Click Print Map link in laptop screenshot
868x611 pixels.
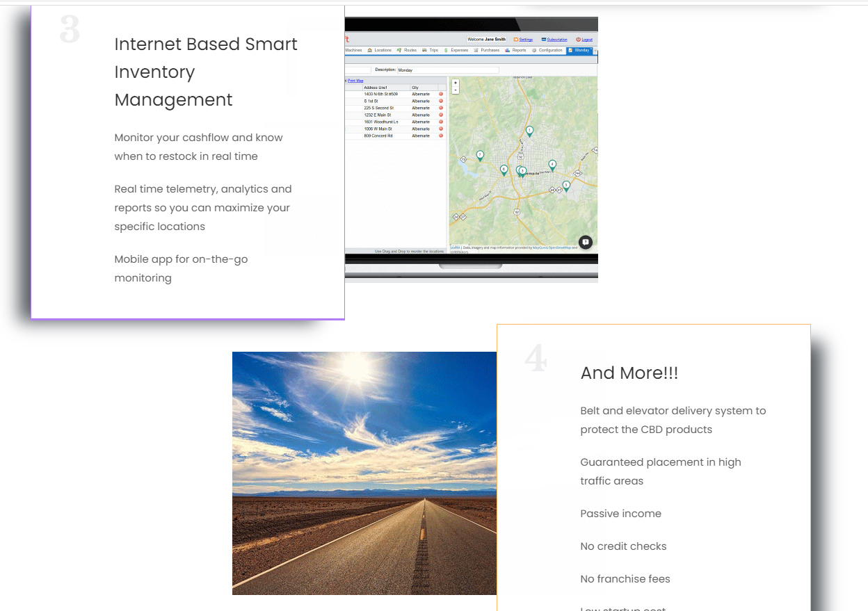(355, 81)
